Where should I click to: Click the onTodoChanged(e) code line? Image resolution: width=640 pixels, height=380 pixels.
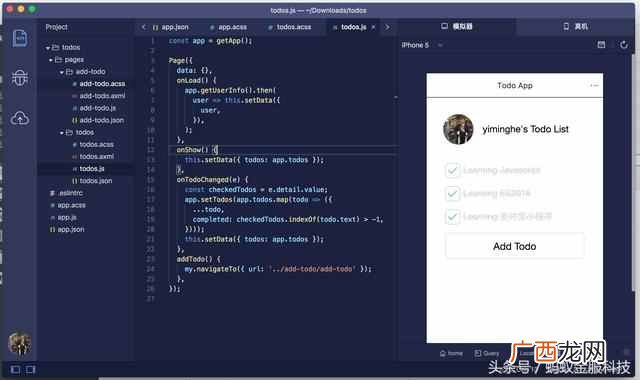pyautogui.click(x=212, y=180)
